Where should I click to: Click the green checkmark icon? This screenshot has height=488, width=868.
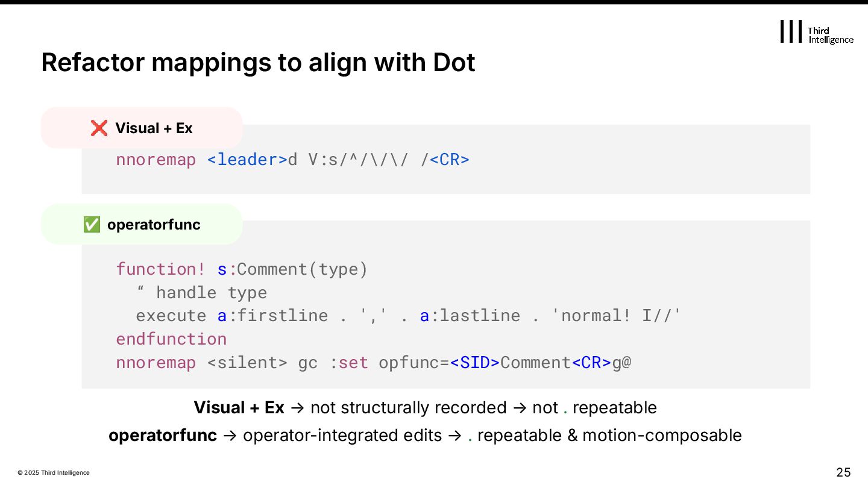point(92,225)
